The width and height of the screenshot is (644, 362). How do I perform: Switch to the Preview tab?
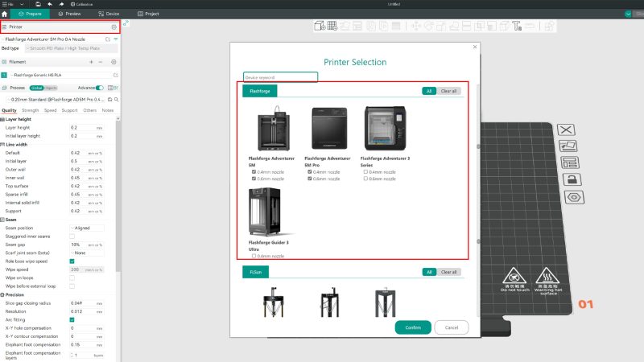[x=70, y=14]
